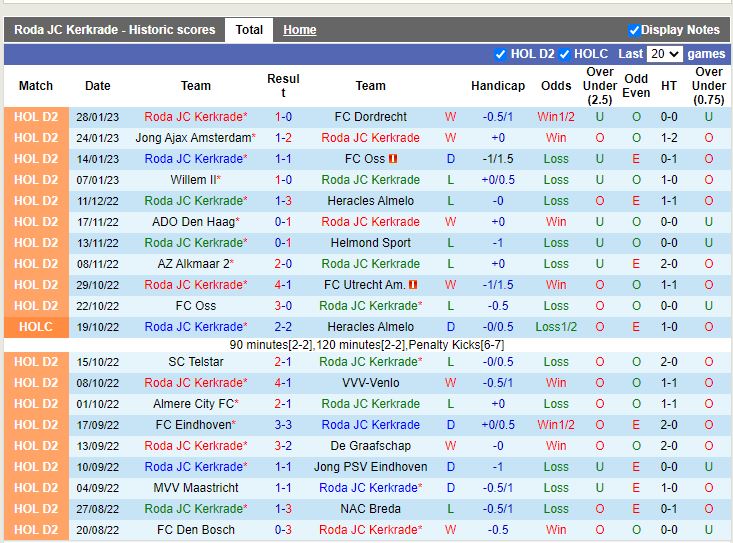Click FC Oss in the 22/10/22 row
This screenshot has width=733, height=543.
point(196,306)
